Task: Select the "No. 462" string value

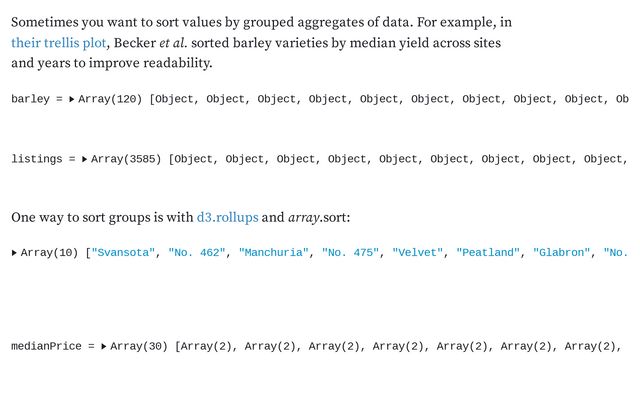Action: [x=196, y=253]
